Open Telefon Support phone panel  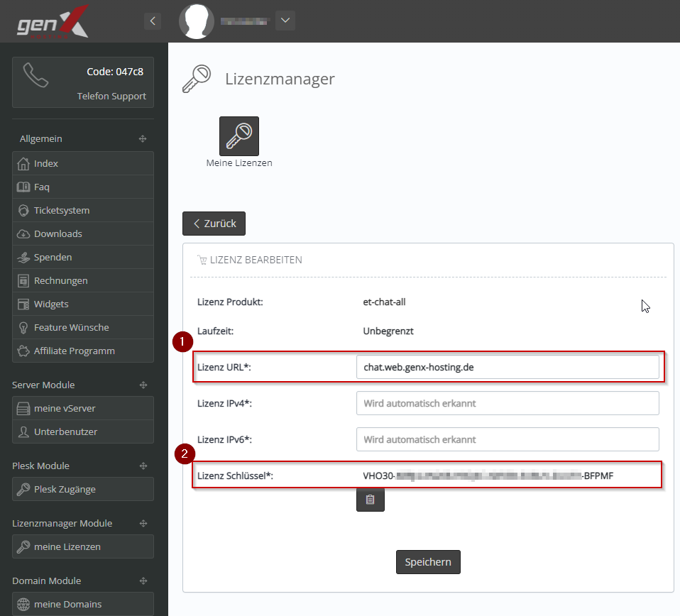(x=83, y=82)
